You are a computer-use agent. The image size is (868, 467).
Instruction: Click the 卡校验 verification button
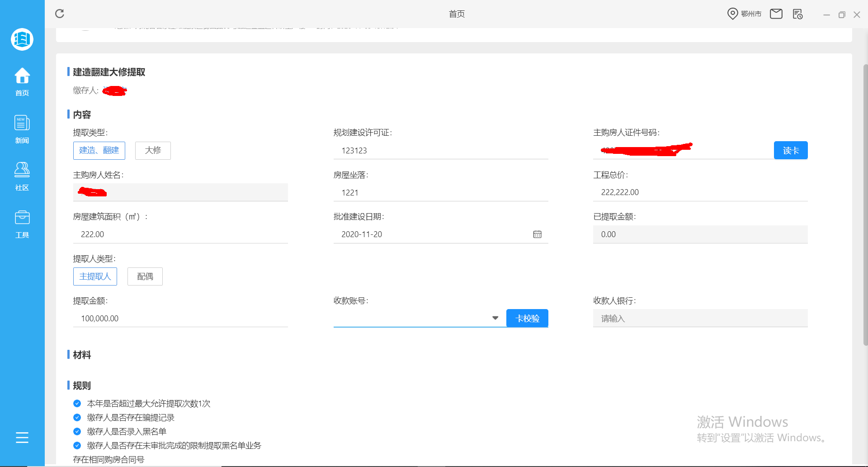pyautogui.click(x=527, y=318)
